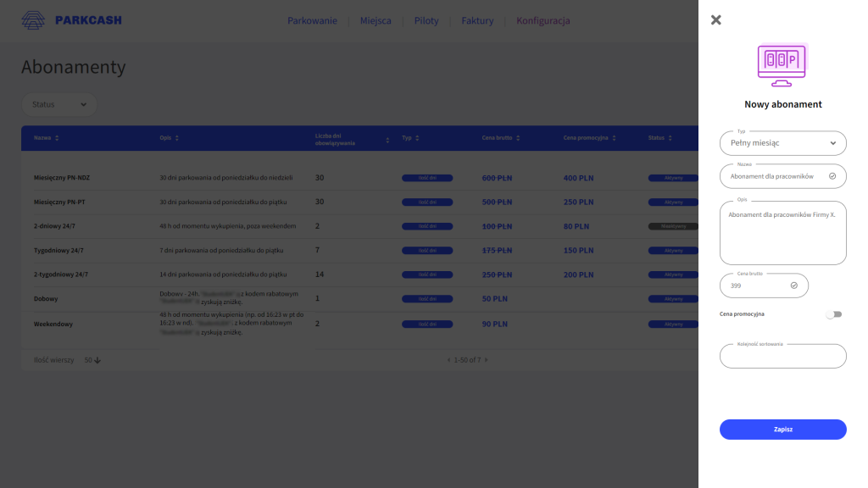Click next page arrow in pagination
The height and width of the screenshot is (488, 868).
pos(486,360)
